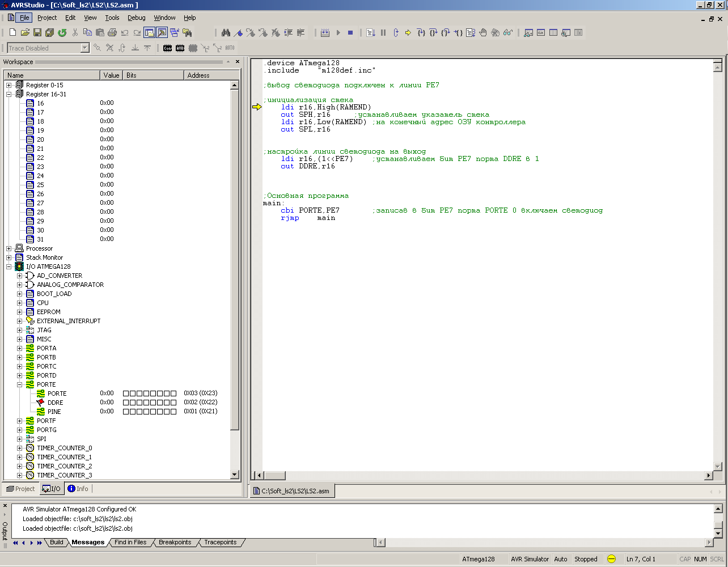Click the Step Over icon
This screenshot has height=567, width=728.
point(433,32)
